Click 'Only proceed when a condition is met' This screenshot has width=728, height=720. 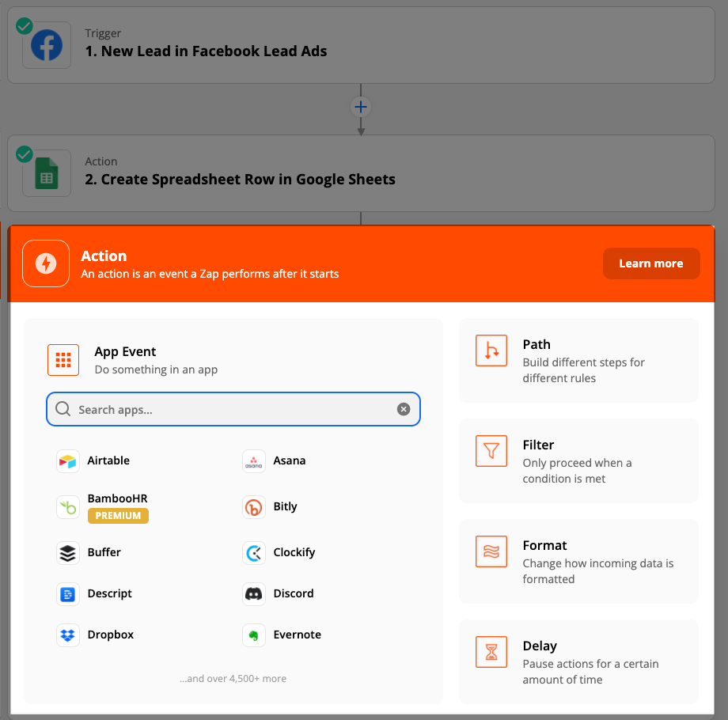(x=577, y=471)
